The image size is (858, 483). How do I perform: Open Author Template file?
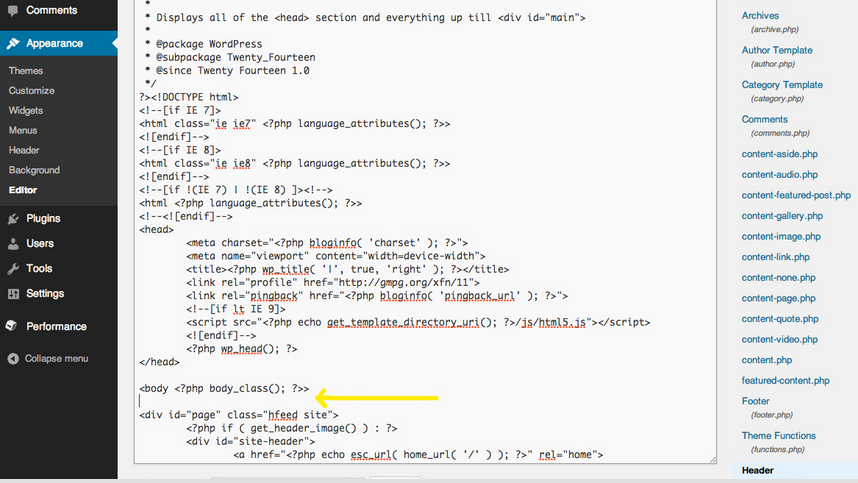pos(777,50)
